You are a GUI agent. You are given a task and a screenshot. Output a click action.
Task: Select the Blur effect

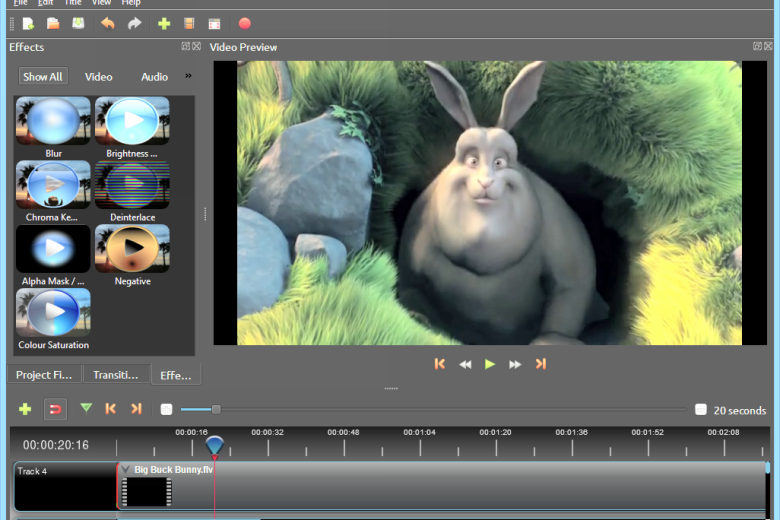tap(53, 127)
